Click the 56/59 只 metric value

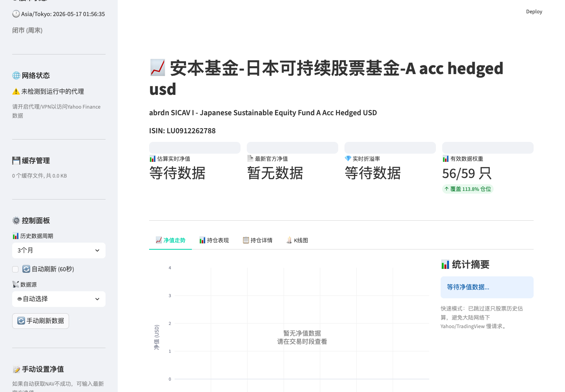[x=467, y=173]
